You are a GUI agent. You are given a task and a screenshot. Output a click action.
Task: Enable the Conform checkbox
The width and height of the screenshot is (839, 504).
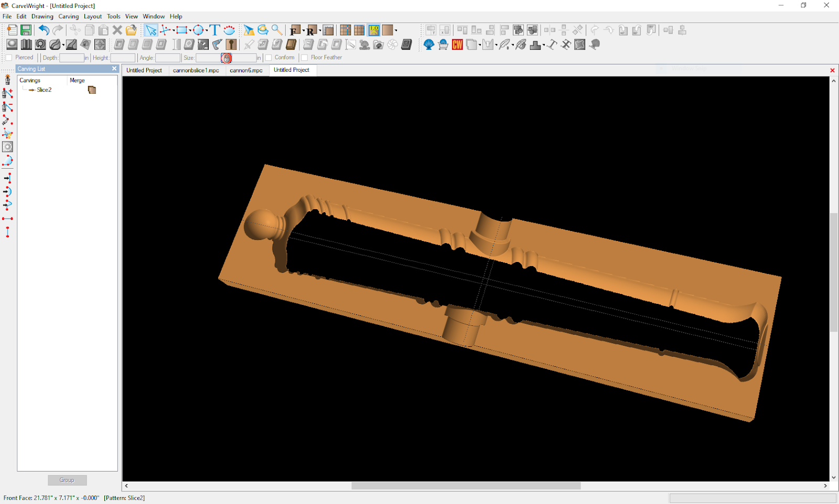268,58
